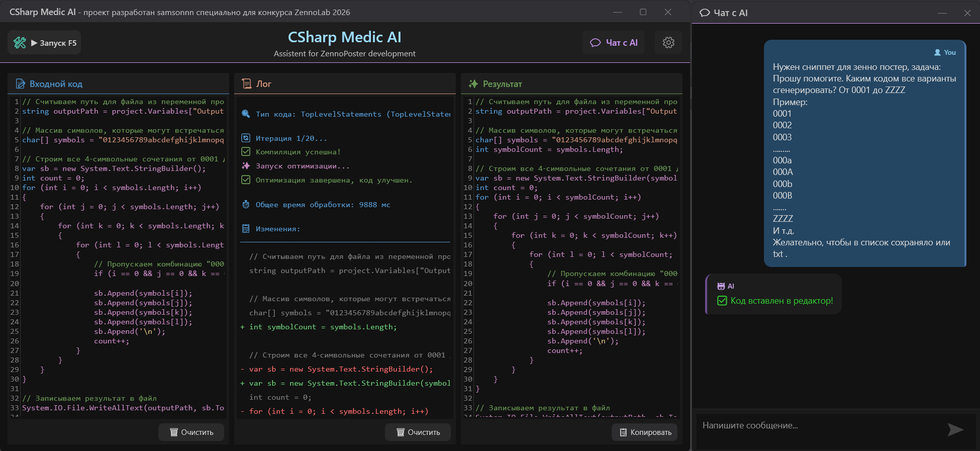The width and height of the screenshot is (980, 451).
Task: Click the magnifier icon next to Тип кода
Action: coord(246,114)
